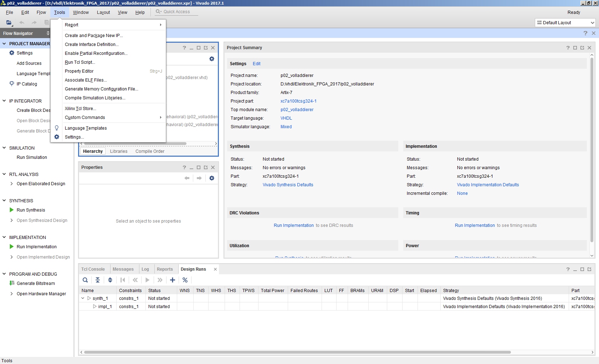
Task: Click the Quick Access search field
Action: pyautogui.click(x=176, y=12)
